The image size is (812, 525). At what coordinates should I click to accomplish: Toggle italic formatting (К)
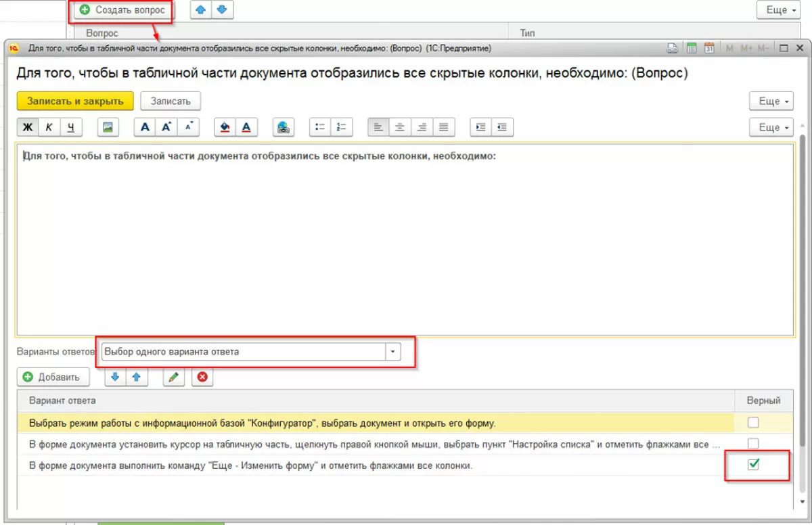(x=49, y=127)
